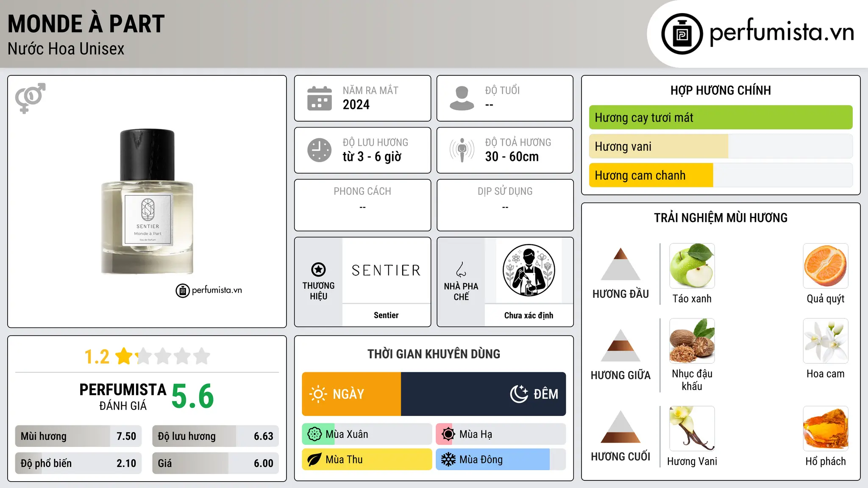Click the pyramid icon above Hương cuối

click(621, 427)
